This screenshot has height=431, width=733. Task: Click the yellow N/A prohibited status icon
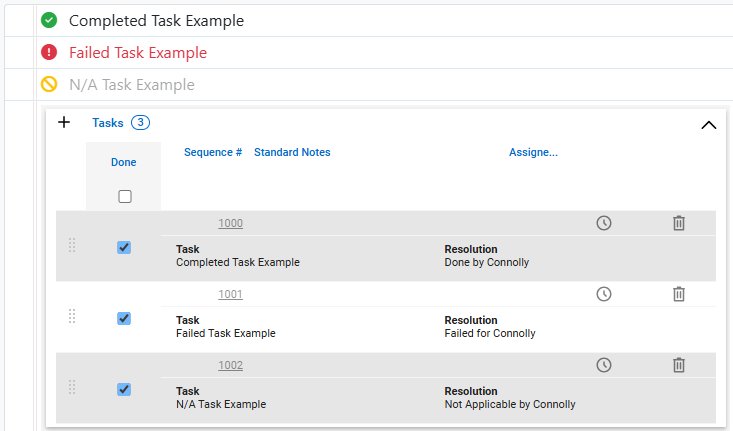point(49,85)
